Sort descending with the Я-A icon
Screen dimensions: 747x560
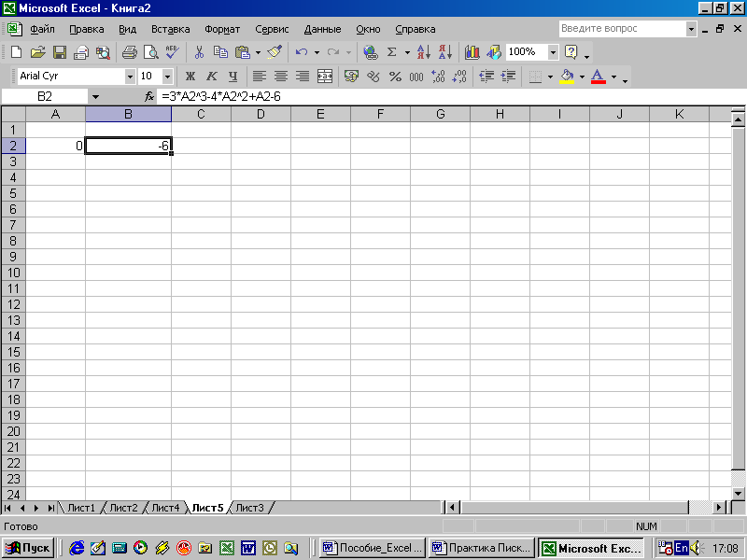coord(445,52)
